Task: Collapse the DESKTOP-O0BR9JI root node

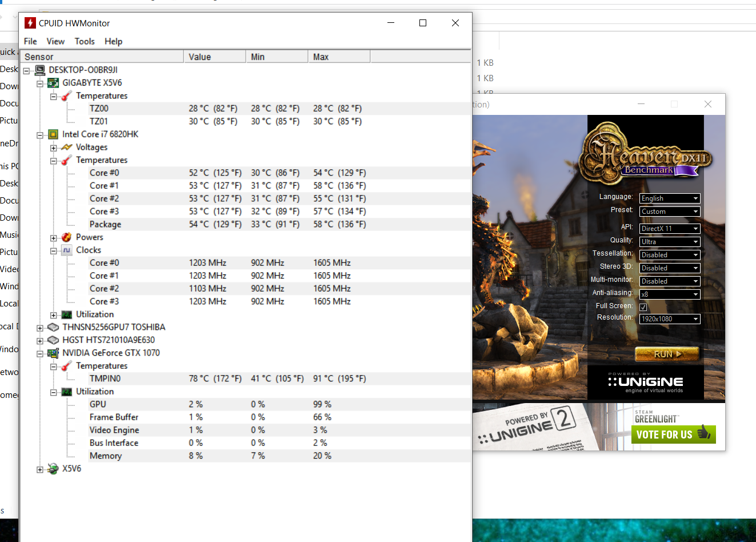Action: click(26, 71)
